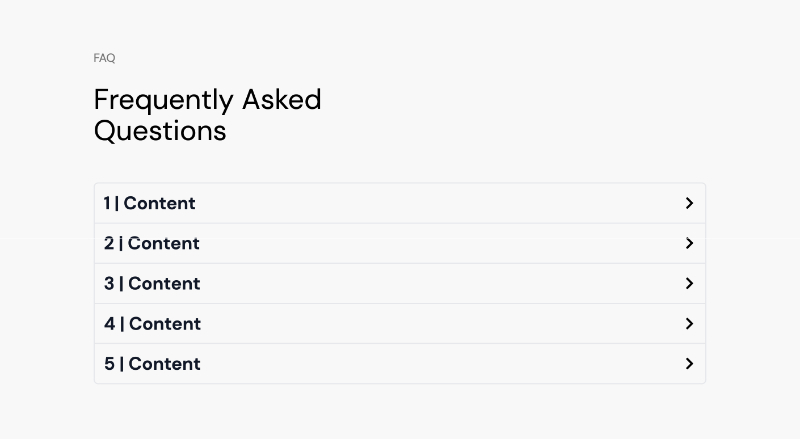Open the '2 | Content' accordion title
Screen dimensions: 800x439
pos(152,243)
